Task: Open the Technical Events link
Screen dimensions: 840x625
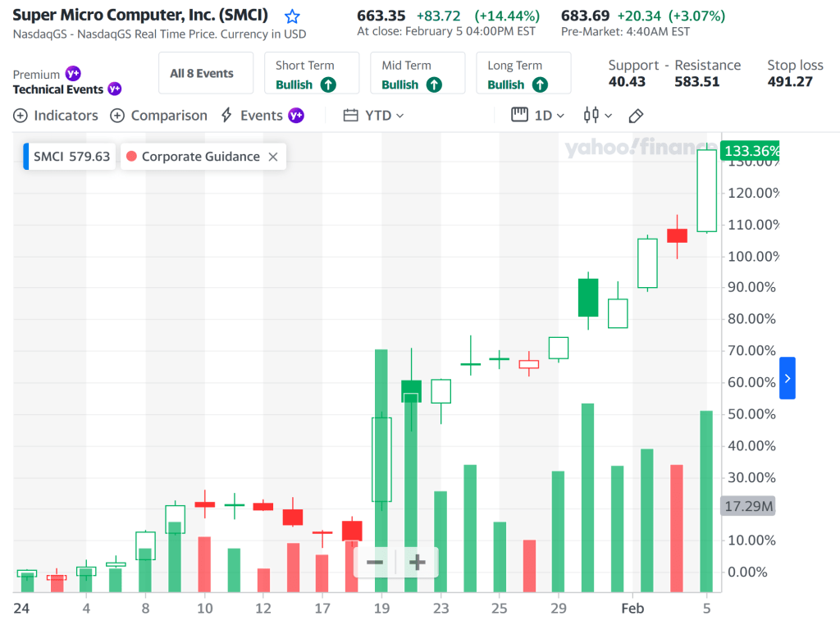Action: point(57,89)
